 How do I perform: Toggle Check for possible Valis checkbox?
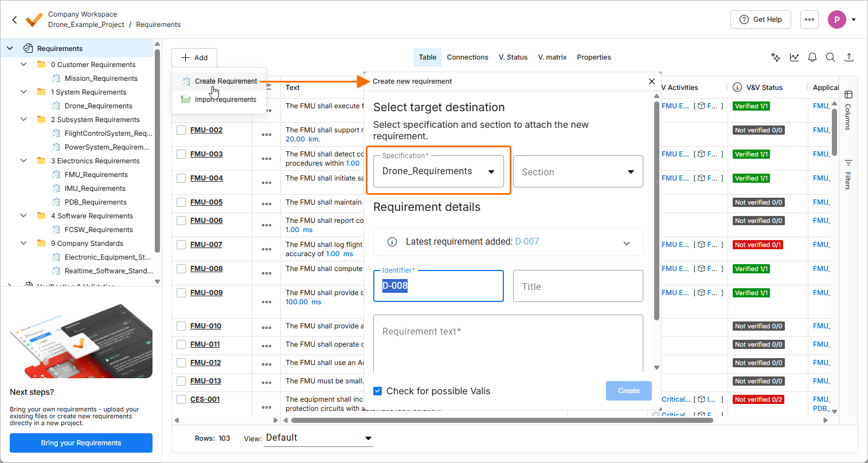(x=378, y=391)
